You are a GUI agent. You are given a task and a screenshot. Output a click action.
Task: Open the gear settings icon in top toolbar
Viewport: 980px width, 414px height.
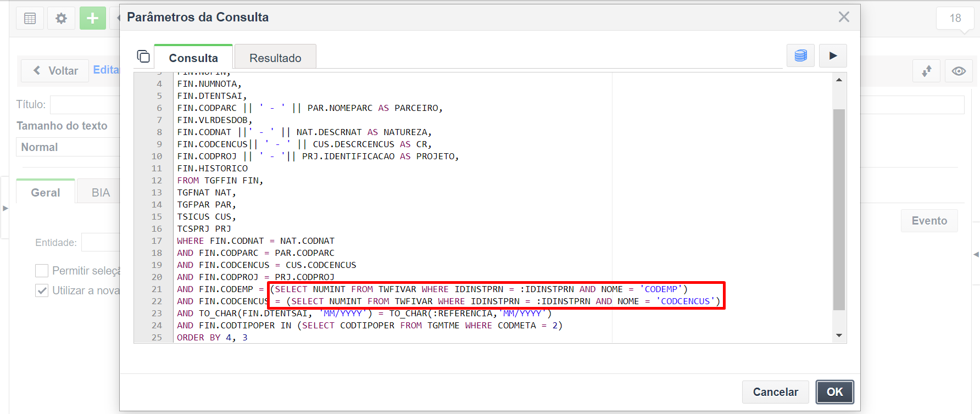[61, 18]
